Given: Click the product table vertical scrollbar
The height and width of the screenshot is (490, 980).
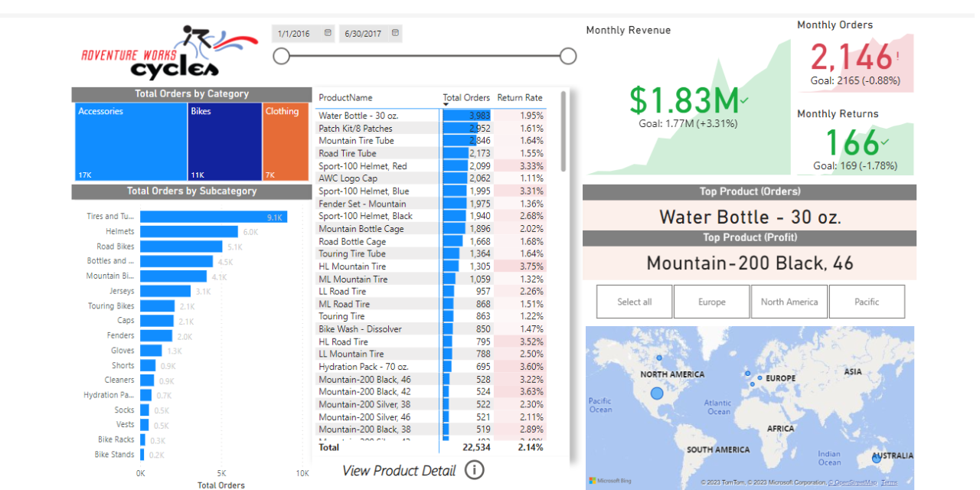Looking at the screenshot, I should coord(564,132).
